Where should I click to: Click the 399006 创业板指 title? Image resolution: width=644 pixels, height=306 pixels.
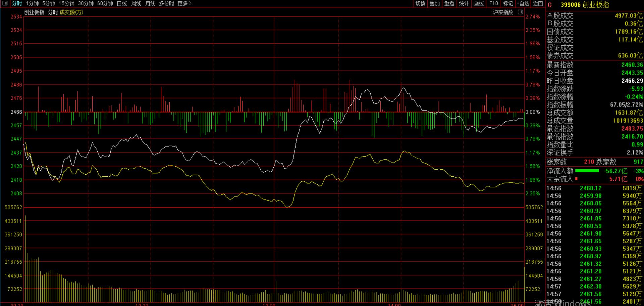pyautogui.click(x=585, y=5)
